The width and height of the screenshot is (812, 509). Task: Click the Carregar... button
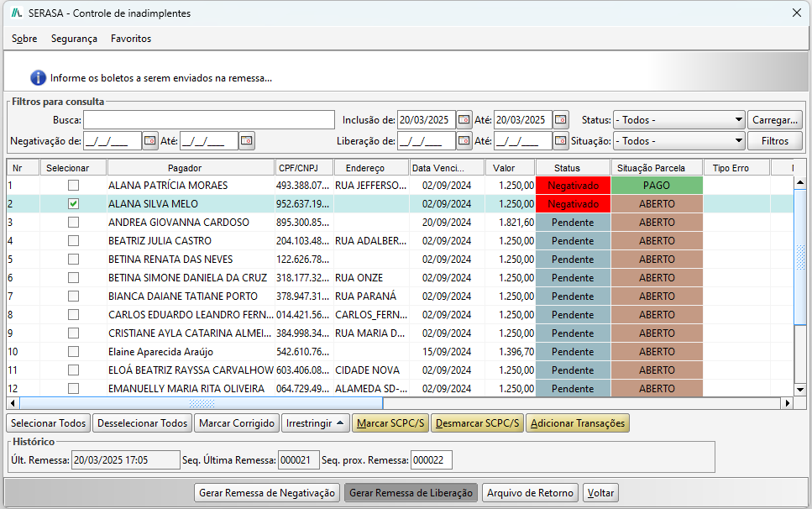point(775,119)
